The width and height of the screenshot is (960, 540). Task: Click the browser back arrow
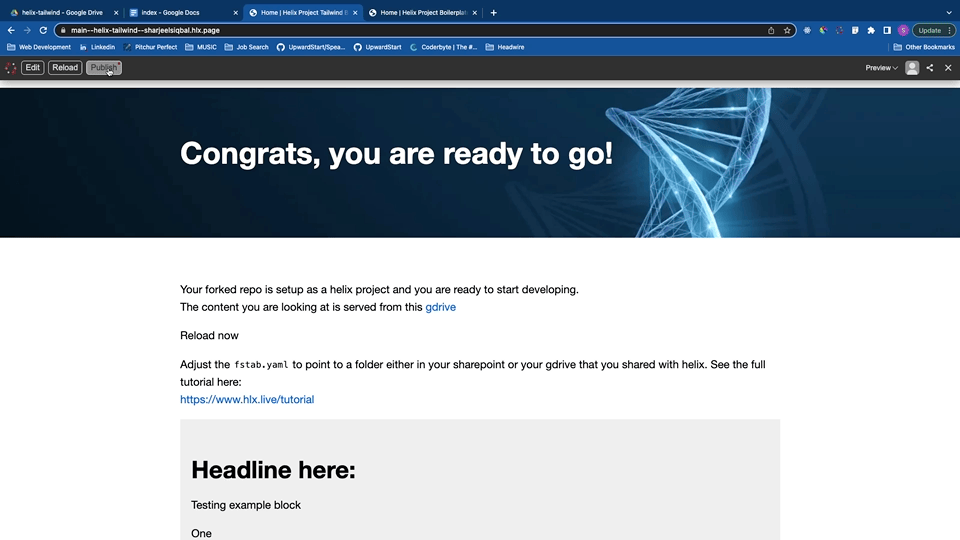point(11,30)
